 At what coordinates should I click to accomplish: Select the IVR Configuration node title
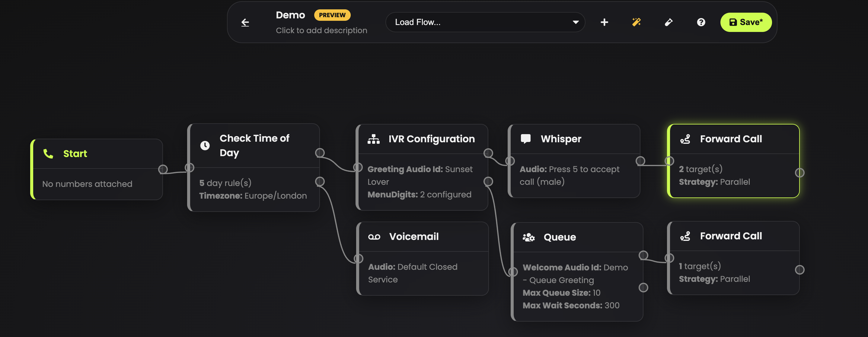pyautogui.click(x=432, y=139)
